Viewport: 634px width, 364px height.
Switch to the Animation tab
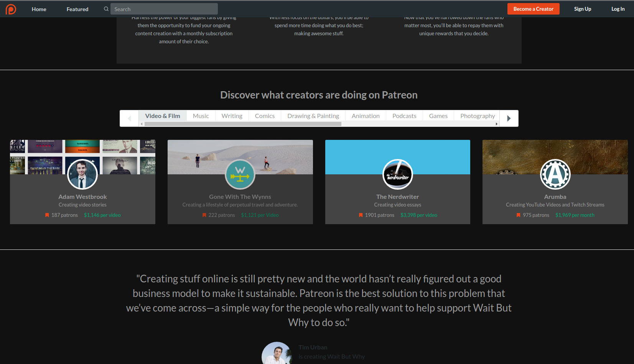(366, 116)
